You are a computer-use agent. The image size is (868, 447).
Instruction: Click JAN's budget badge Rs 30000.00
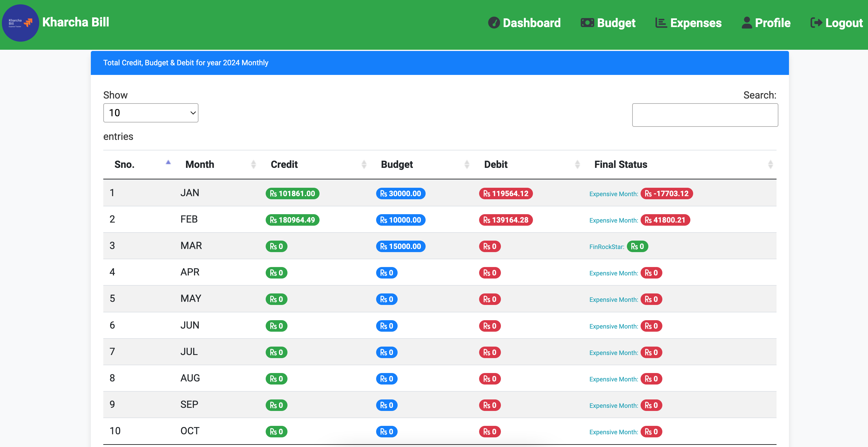tap(400, 194)
